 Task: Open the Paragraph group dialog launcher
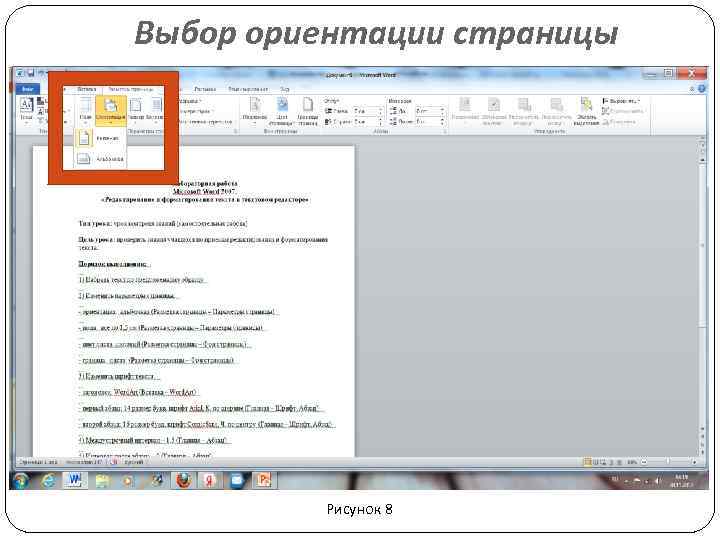pyautogui.click(x=445, y=131)
